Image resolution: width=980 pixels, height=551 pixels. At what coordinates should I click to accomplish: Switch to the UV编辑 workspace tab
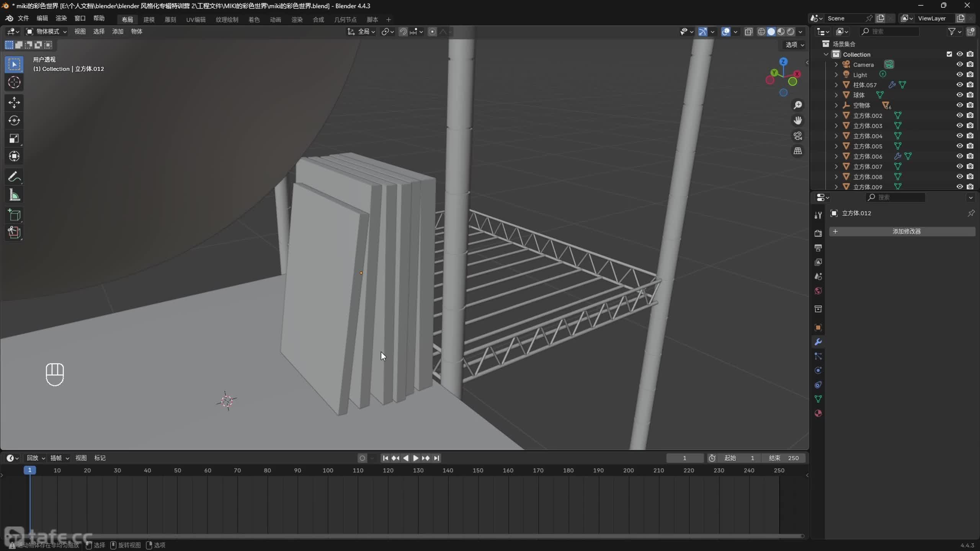point(196,20)
